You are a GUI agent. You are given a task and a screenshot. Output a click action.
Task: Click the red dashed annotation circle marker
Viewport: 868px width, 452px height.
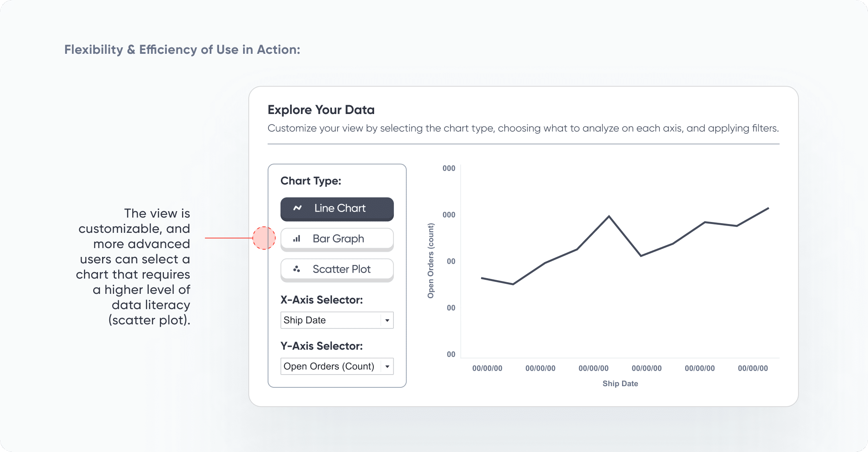pyautogui.click(x=264, y=238)
